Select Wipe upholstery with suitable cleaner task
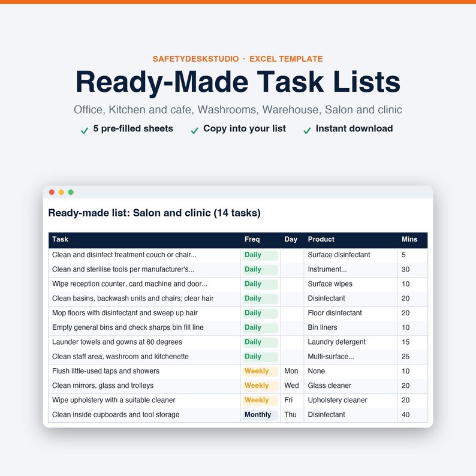Screen dimensions: 476x476 114,400
